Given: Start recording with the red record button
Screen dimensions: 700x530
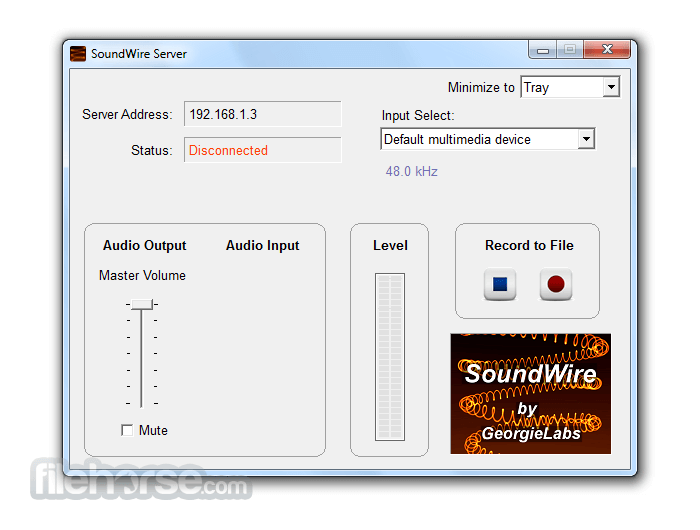Looking at the screenshot, I should click(556, 284).
